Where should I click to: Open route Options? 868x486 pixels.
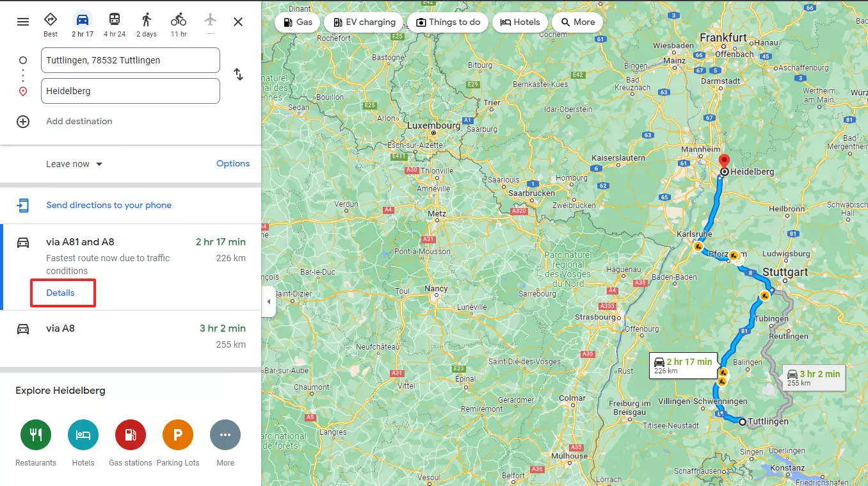[x=233, y=163]
